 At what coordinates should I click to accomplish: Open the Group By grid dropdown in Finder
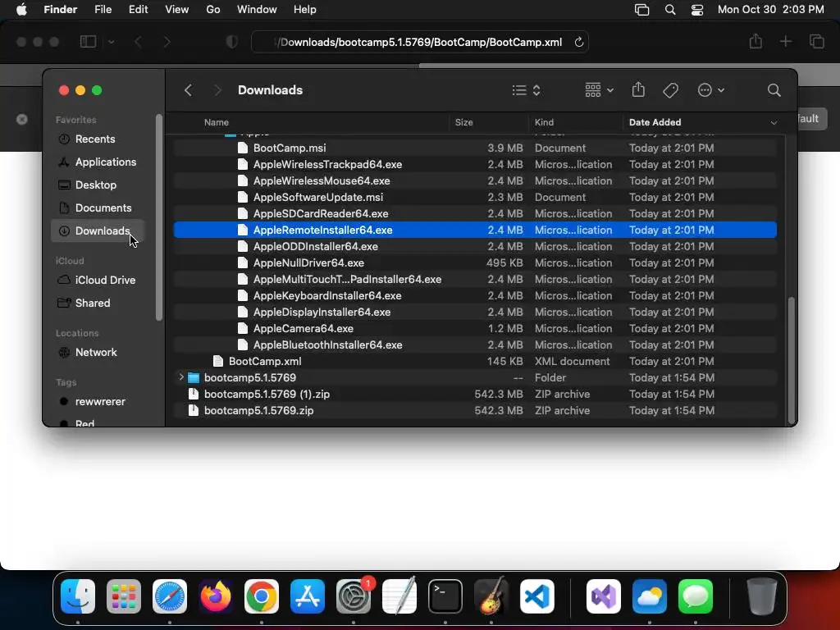tap(599, 90)
